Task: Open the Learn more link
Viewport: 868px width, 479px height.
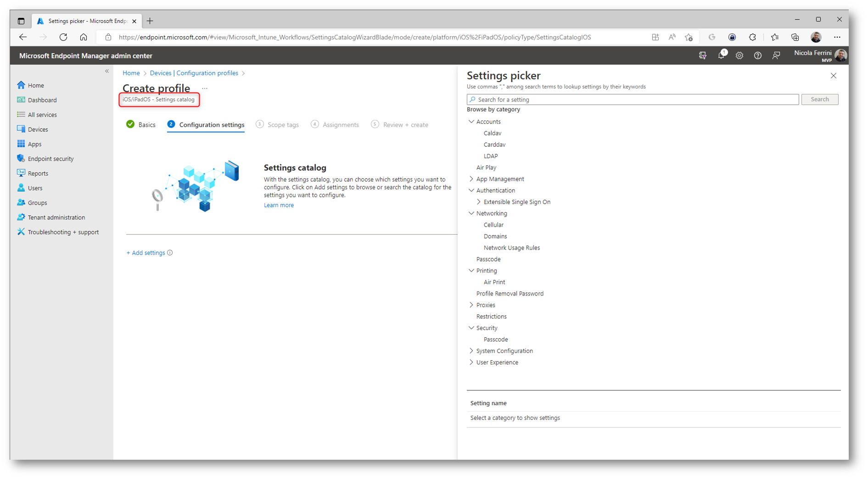Action: 279,205
